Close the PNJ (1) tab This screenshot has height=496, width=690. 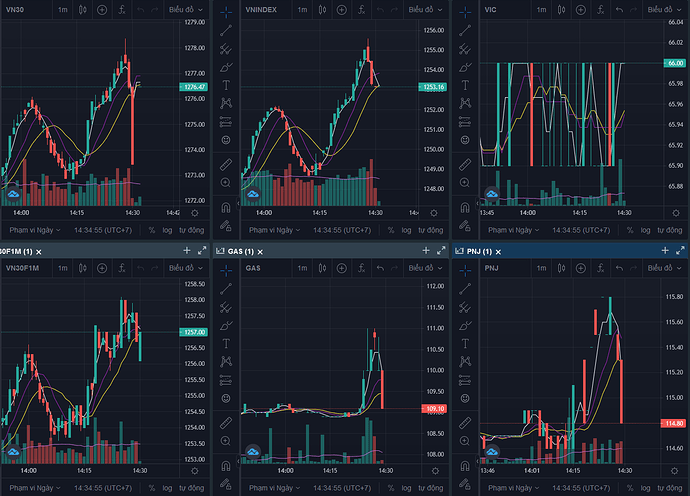(x=498, y=252)
